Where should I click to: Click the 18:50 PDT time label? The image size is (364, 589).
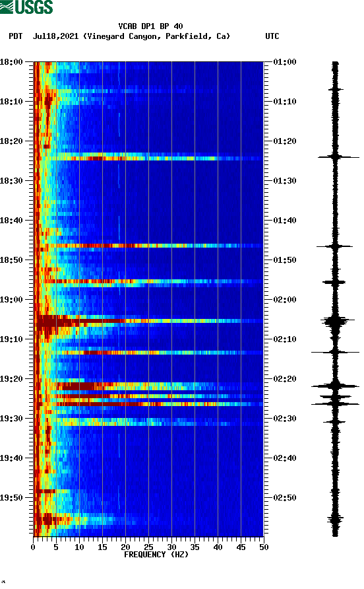click(11, 260)
